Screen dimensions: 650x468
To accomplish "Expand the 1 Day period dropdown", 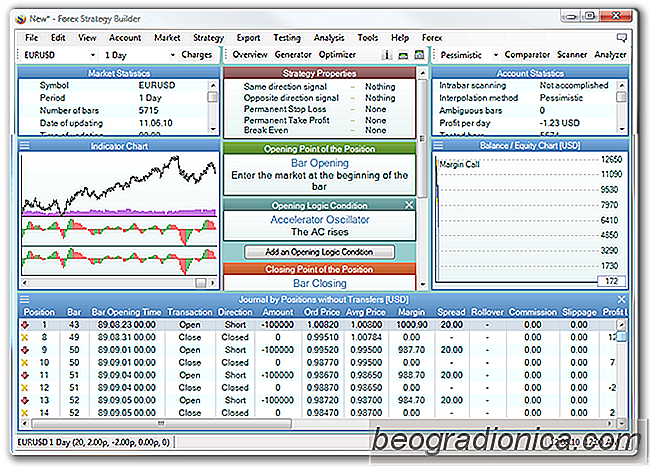I will [x=172, y=55].
